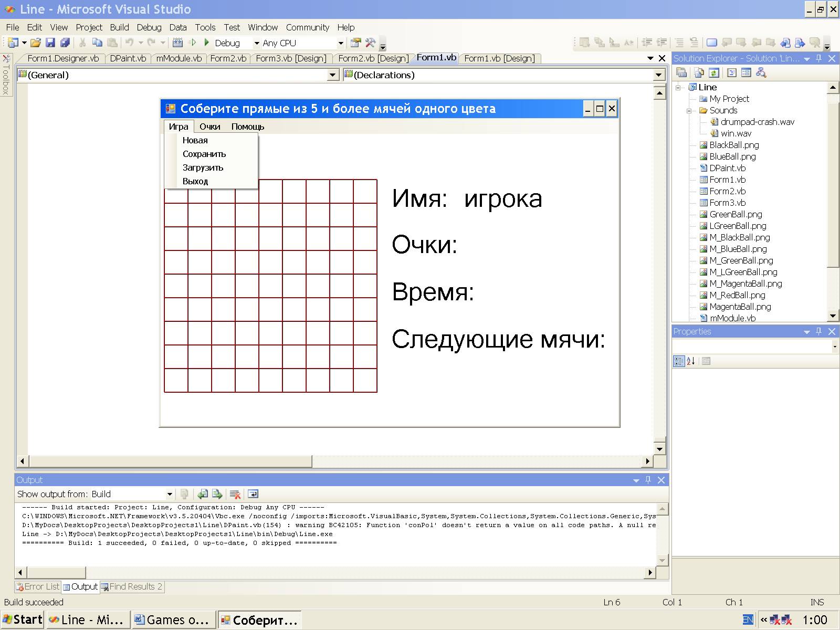Choose Сохранить in the Игра menu
The height and width of the screenshot is (630, 840).
pos(204,154)
